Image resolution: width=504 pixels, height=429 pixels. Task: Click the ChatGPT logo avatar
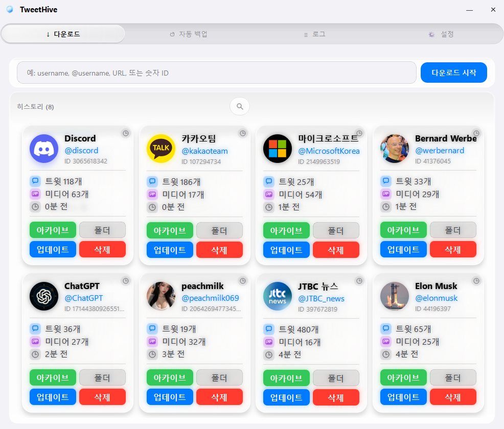pos(44,296)
